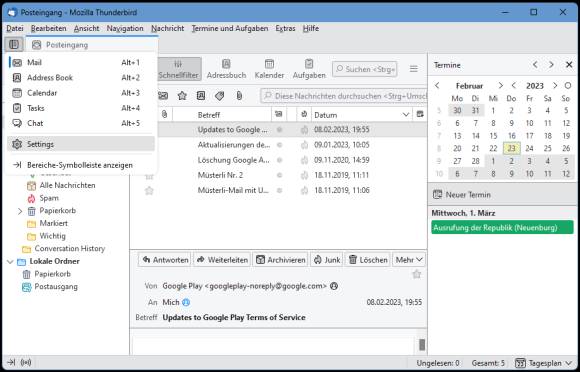Viewport: 580px width, 372px height.
Task: Click the message preview scrollbar
Action: 422,345
